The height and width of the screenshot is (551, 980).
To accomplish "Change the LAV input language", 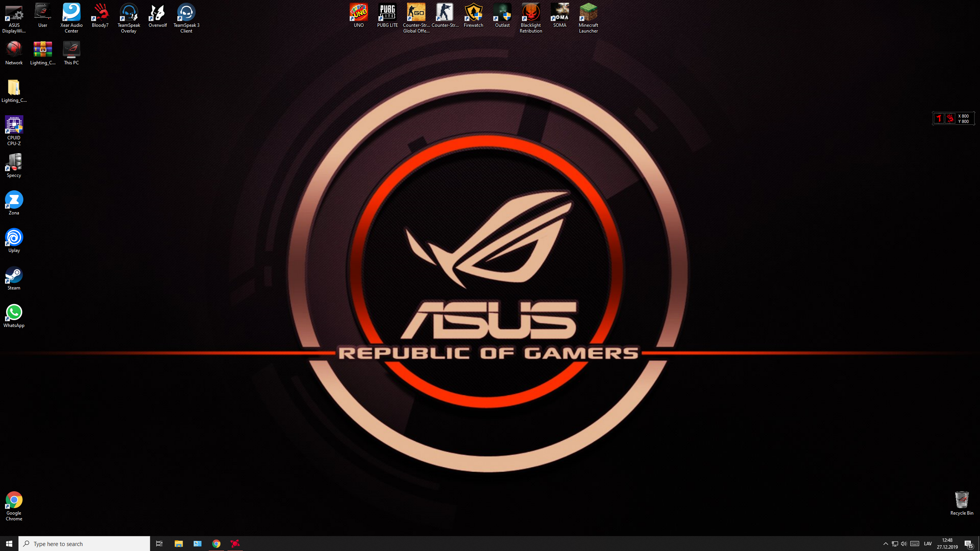I will point(928,543).
